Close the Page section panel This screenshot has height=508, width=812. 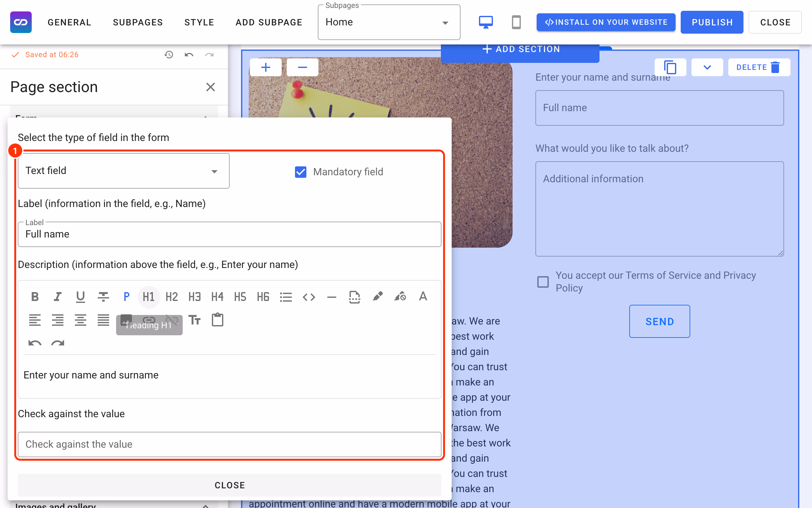[x=210, y=87]
